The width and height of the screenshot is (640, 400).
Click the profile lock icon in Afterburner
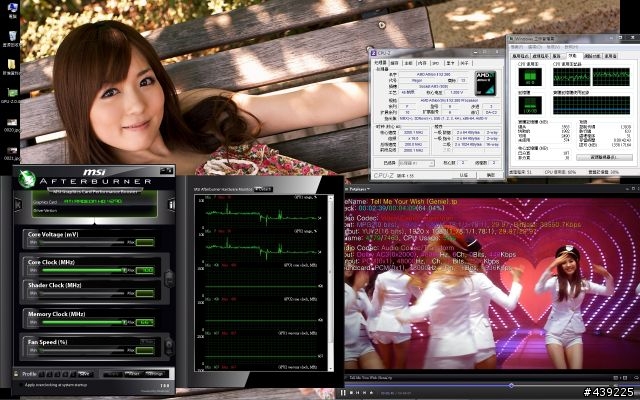pos(16,373)
